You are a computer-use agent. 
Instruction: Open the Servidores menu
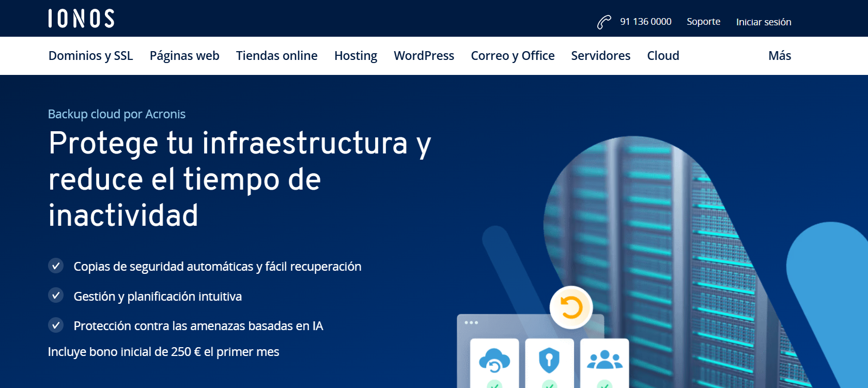[x=601, y=56]
